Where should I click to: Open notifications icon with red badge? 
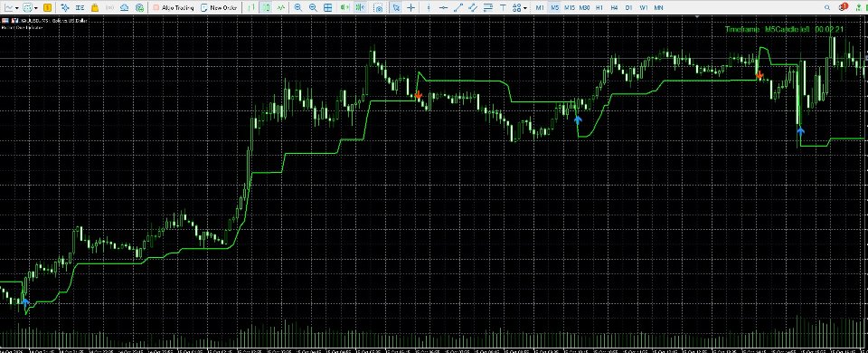(x=843, y=7)
